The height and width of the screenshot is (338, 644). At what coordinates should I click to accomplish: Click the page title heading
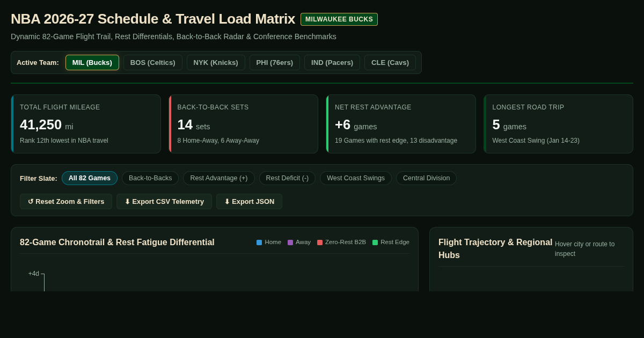coord(153,19)
